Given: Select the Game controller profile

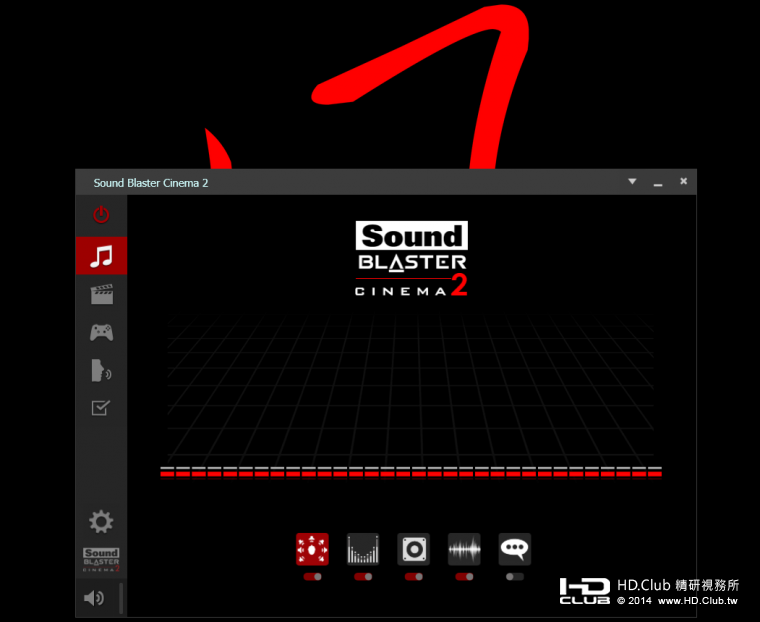Looking at the screenshot, I should pyautogui.click(x=101, y=333).
